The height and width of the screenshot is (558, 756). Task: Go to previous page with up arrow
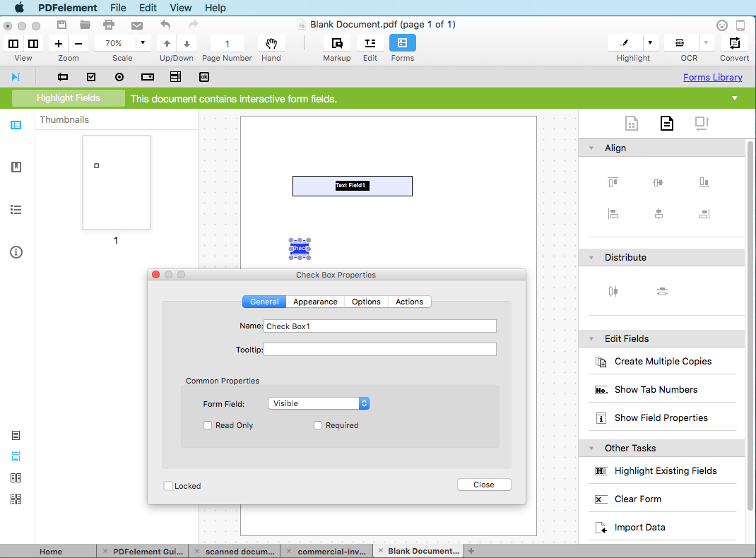tap(167, 44)
